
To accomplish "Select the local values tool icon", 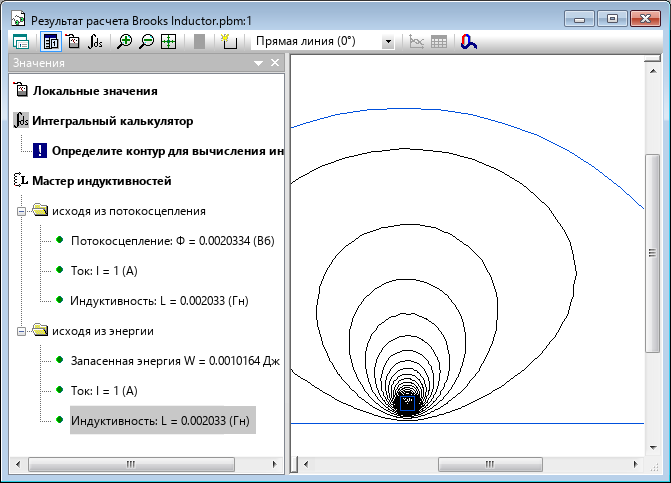I will pyautogui.click(x=74, y=41).
